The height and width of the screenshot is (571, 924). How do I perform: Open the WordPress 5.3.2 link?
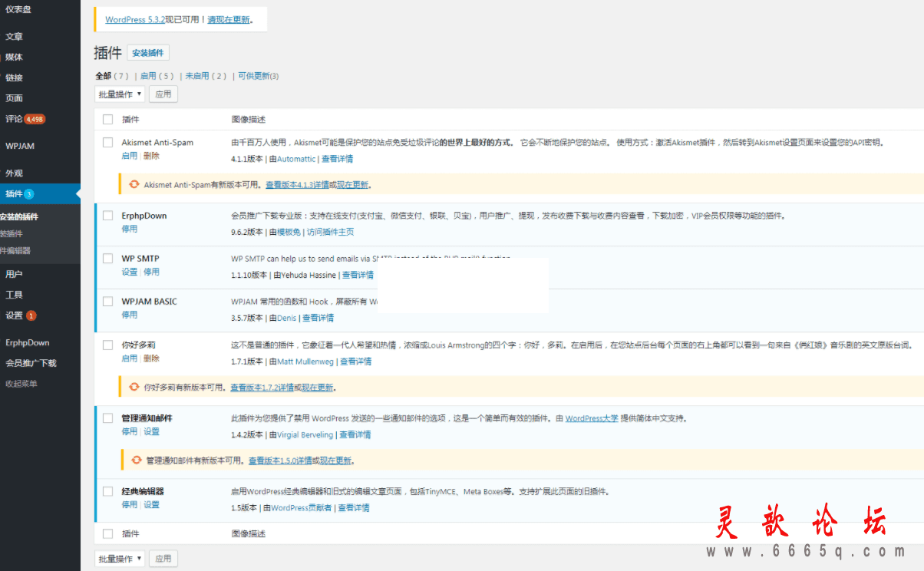coord(135,19)
